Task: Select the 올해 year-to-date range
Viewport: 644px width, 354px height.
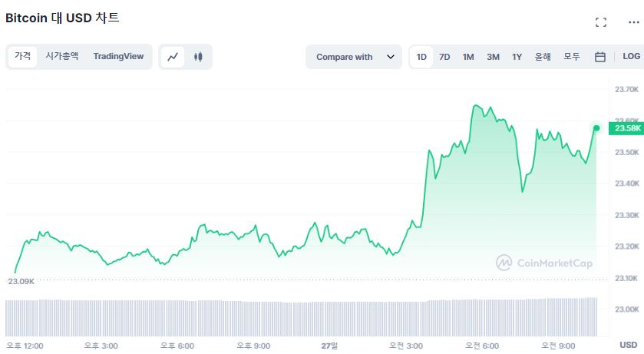Action: point(543,57)
